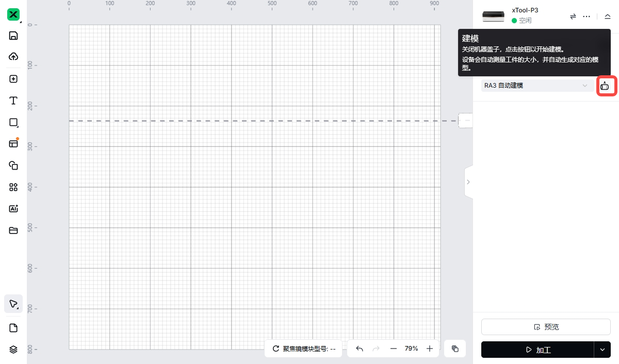Open the Layers panel icon
This screenshot has height=364, width=619.
point(14,350)
